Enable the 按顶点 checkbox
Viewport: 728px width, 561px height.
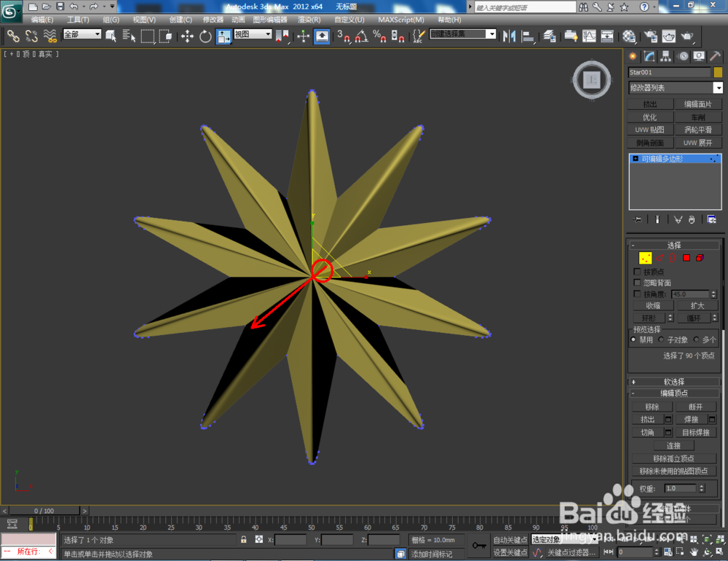(637, 272)
